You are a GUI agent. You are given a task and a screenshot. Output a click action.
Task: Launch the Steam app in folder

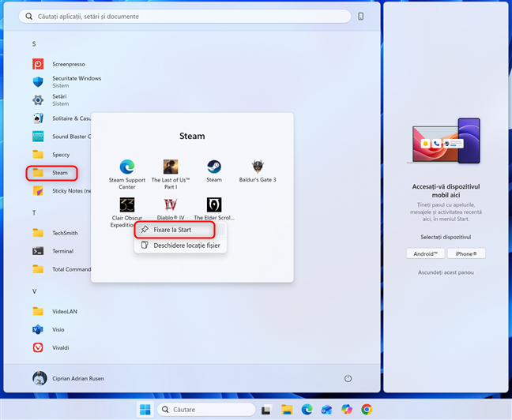point(214,167)
